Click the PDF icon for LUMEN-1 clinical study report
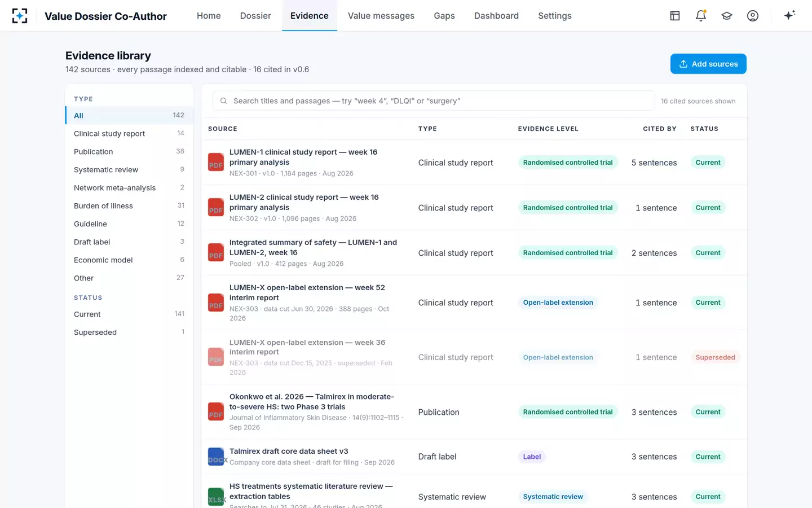Image resolution: width=812 pixels, height=508 pixels. pos(216,162)
